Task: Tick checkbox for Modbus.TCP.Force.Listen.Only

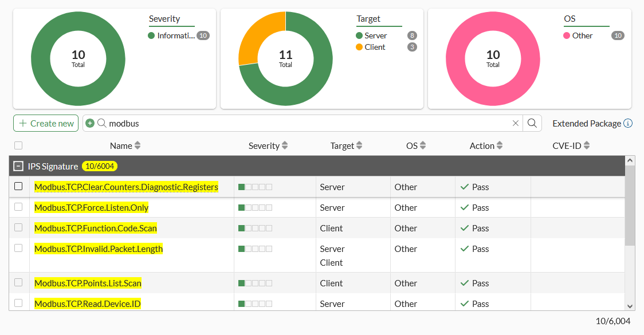Action: [x=18, y=207]
